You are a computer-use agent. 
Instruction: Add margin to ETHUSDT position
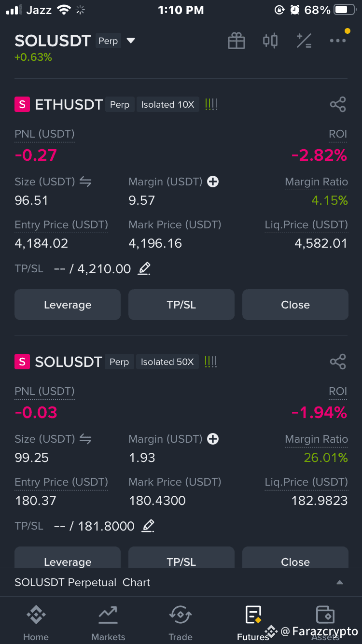[x=213, y=182]
